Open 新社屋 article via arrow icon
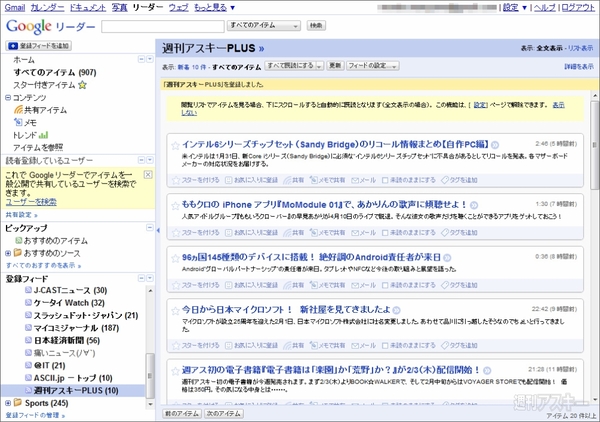The width and height of the screenshot is (600, 422). pos(396,310)
